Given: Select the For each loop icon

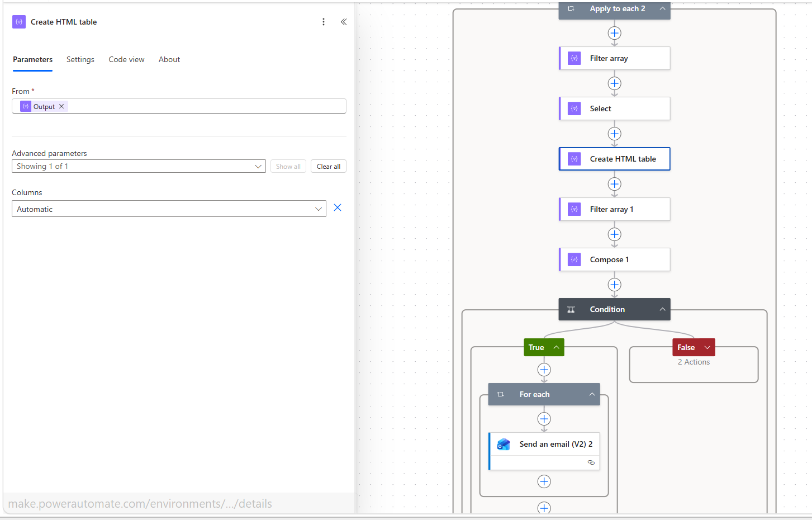Looking at the screenshot, I should point(500,394).
